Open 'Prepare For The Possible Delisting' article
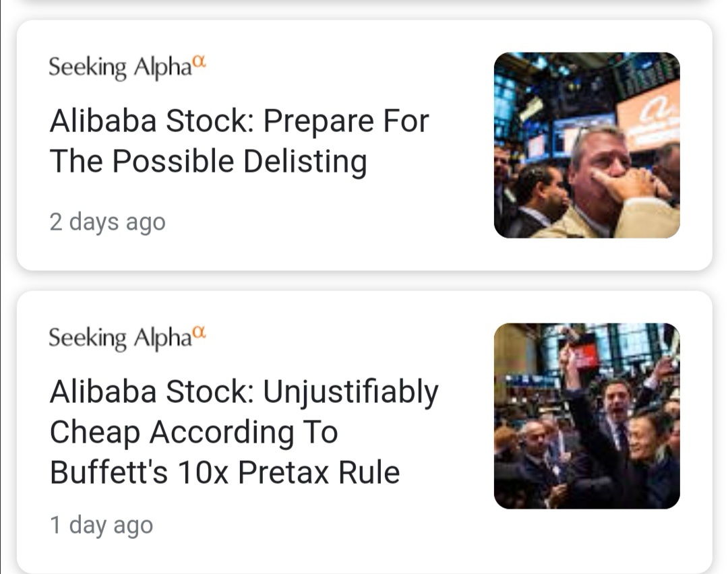The width and height of the screenshot is (728, 574). point(239,141)
